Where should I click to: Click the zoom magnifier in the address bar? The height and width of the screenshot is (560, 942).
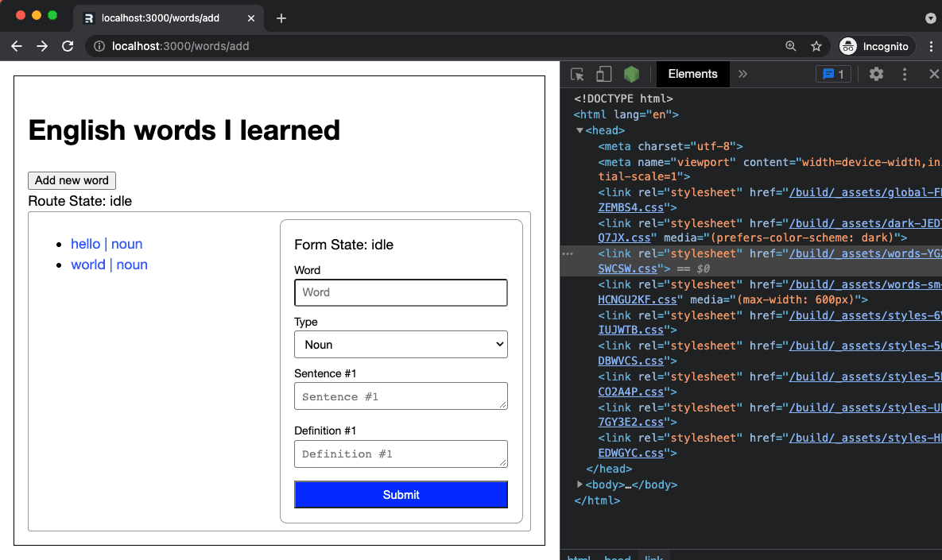click(x=790, y=46)
